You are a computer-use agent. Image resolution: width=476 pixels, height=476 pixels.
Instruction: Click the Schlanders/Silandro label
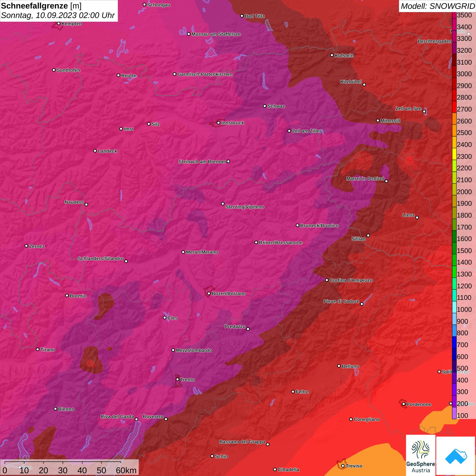[101, 258]
